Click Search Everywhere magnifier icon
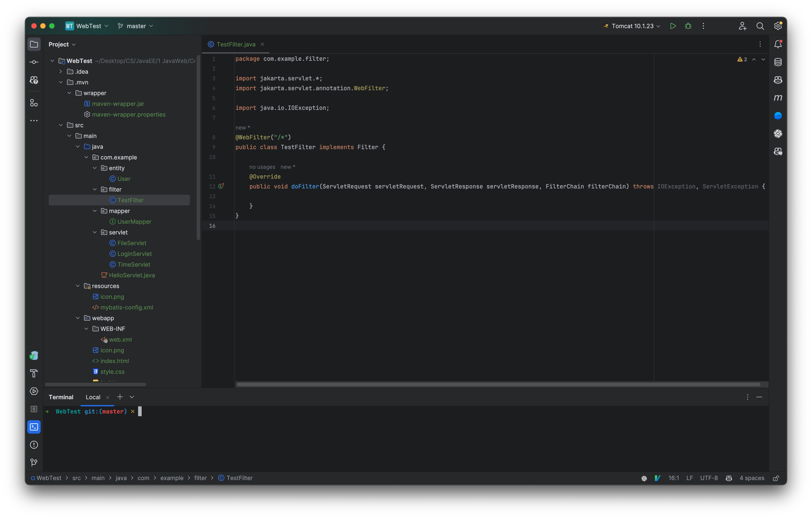 [760, 26]
